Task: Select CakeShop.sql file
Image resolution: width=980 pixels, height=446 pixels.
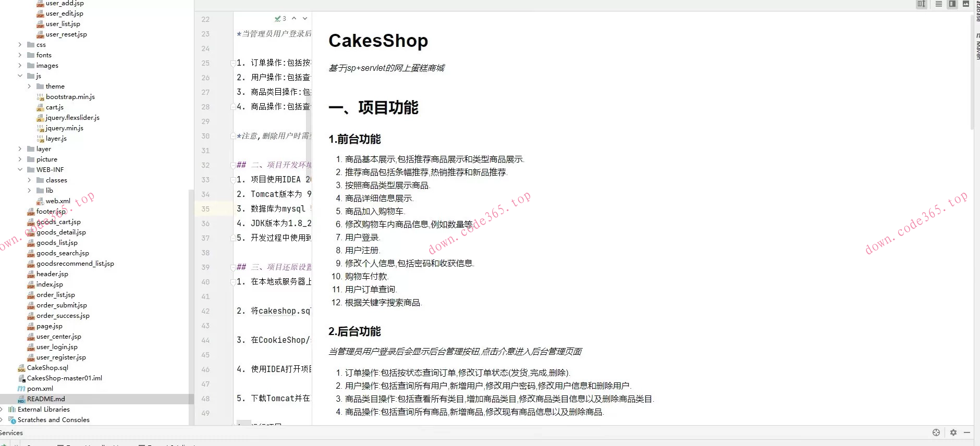Action: 47,368
